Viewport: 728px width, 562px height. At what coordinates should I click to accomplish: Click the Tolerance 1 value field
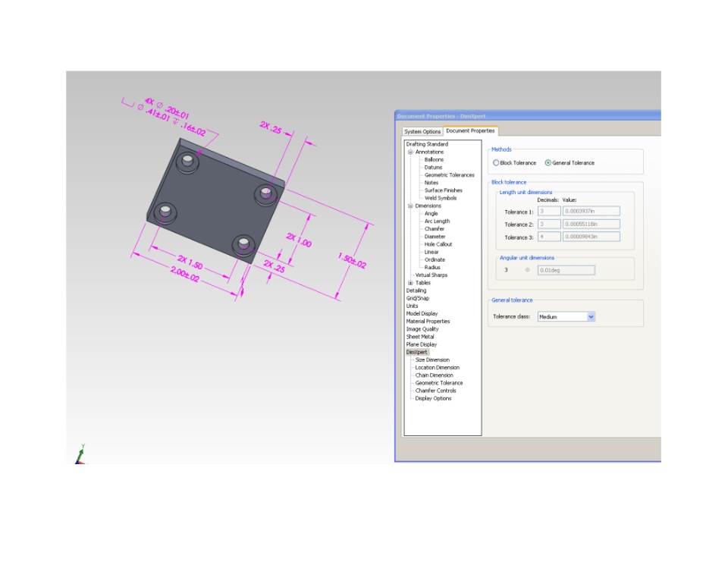click(591, 212)
